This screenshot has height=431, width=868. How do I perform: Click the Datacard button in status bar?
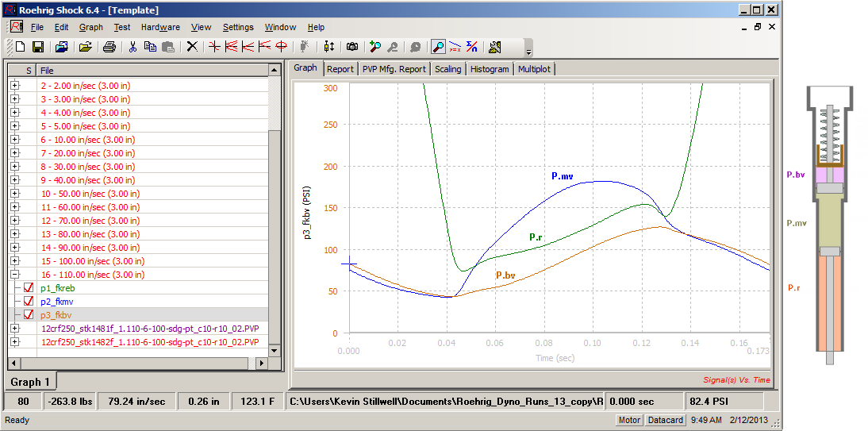(x=664, y=420)
